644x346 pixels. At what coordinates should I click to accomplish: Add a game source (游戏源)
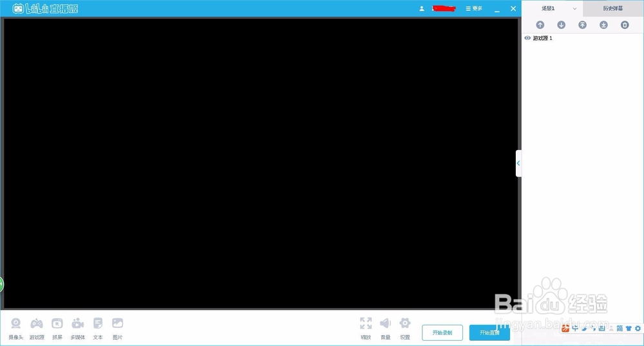37,329
